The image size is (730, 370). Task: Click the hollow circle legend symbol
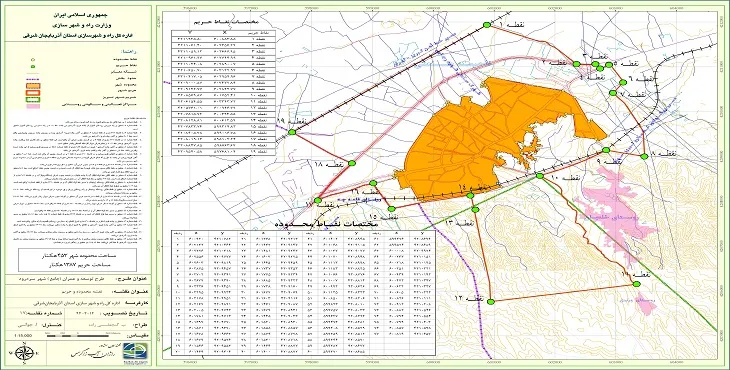(x=33, y=60)
